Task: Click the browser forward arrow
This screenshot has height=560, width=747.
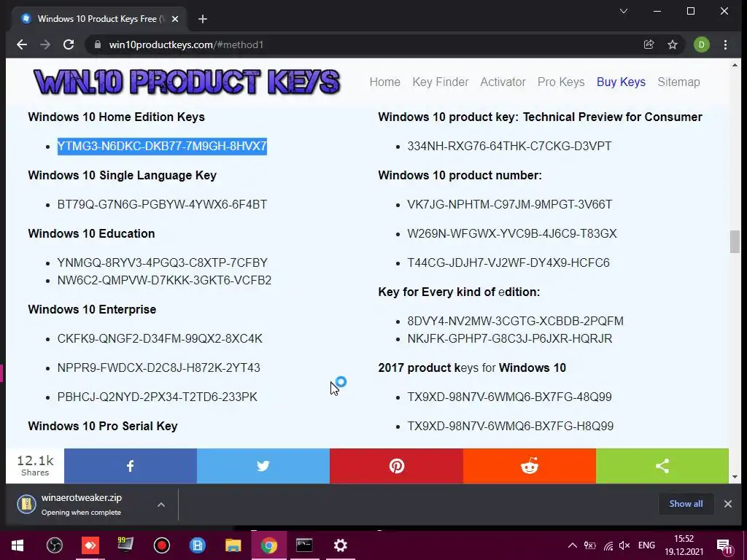Action: click(x=45, y=44)
